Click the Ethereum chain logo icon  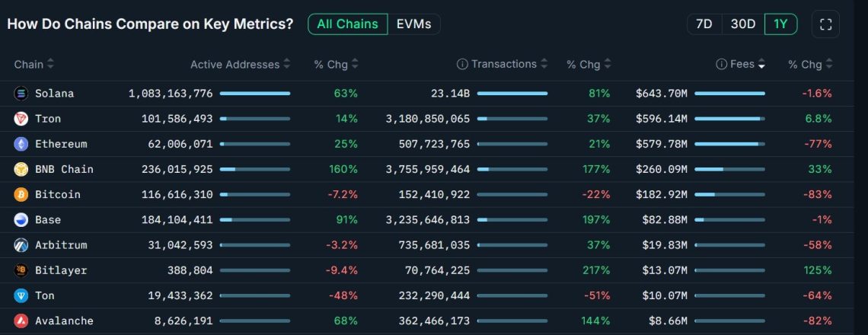coord(21,144)
